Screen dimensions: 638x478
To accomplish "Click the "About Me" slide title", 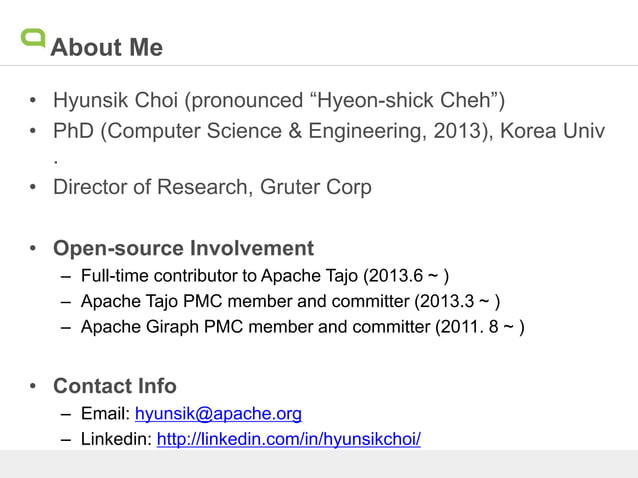I will click(x=106, y=47).
